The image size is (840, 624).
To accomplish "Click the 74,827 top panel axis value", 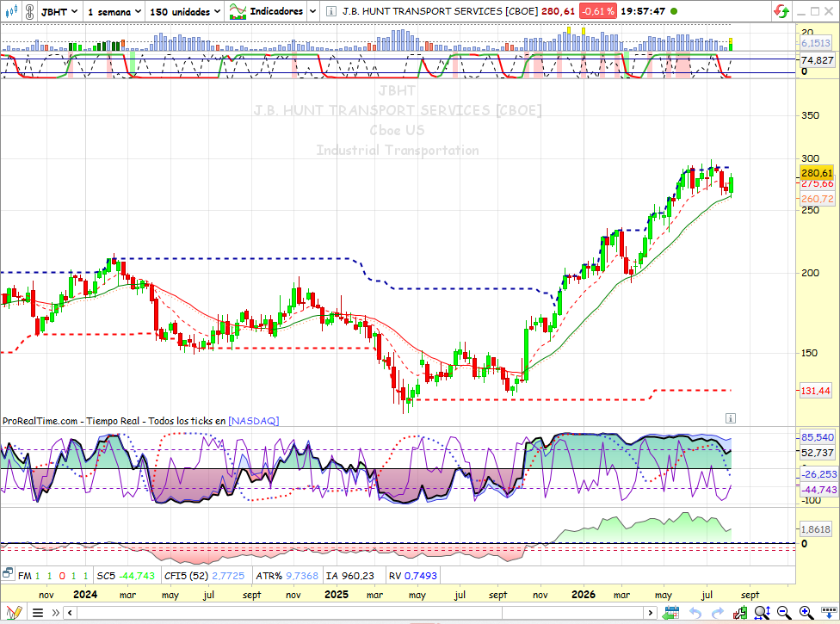I will pyautogui.click(x=817, y=60).
